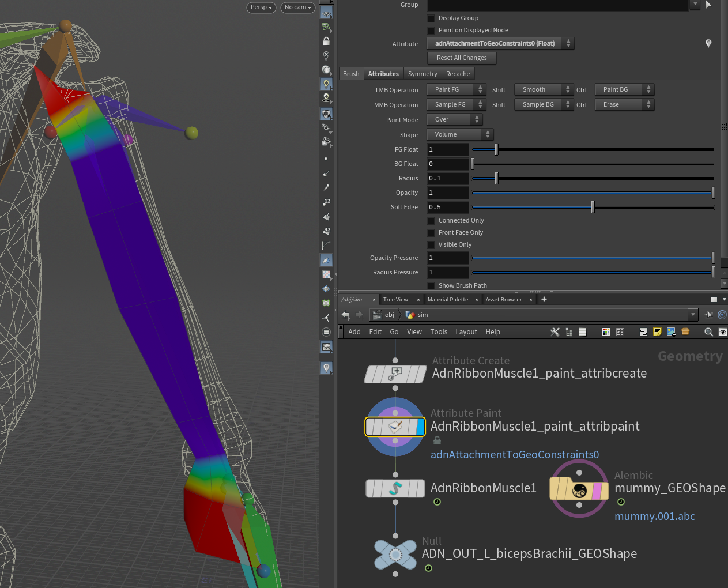Open the Shape dropdown set to Volume
The image size is (728, 588).
coord(460,134)
